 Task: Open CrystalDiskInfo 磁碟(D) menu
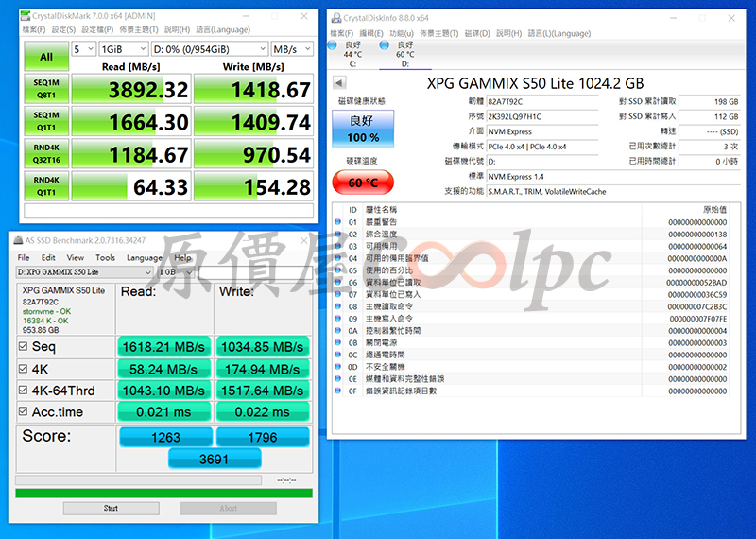click(x=477, y=33)
